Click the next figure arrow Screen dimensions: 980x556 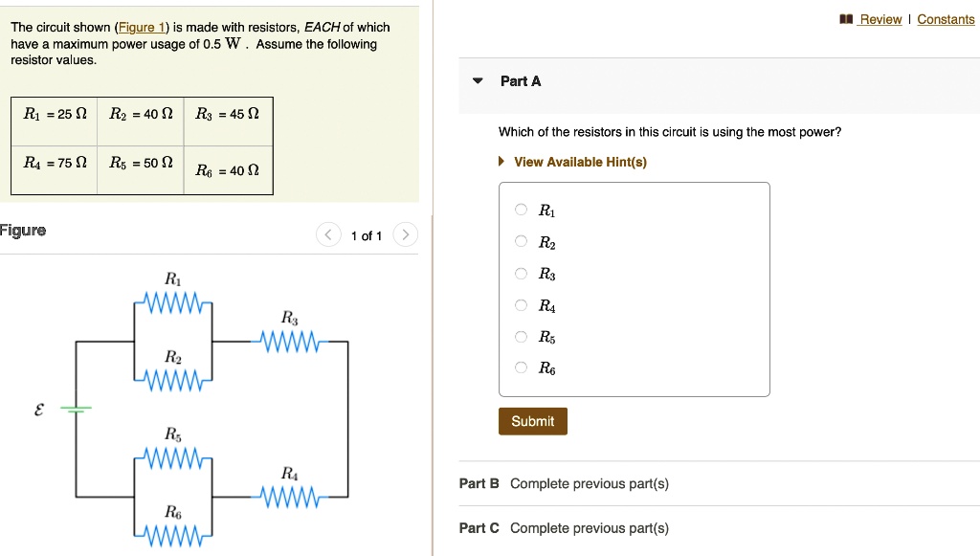click(x=405, y=234)
